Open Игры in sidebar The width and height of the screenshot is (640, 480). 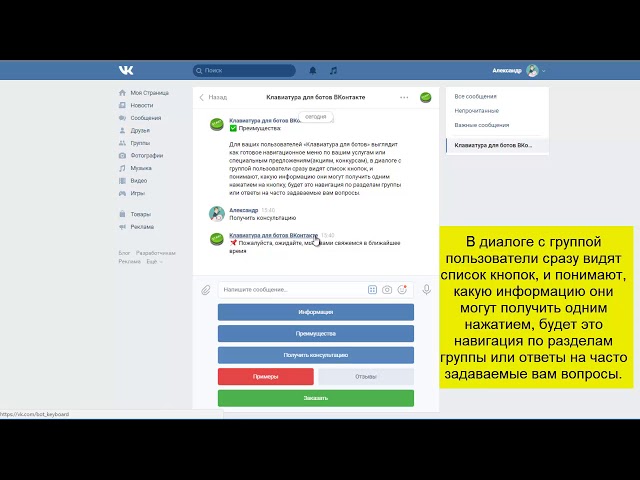coord(138,193)
